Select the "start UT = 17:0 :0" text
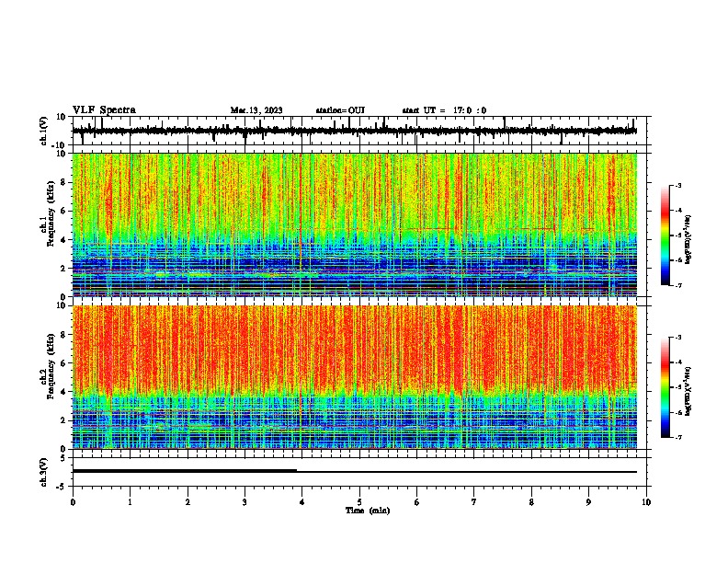The width and height of the screenshot is (728, 563). tap(444, 110)
